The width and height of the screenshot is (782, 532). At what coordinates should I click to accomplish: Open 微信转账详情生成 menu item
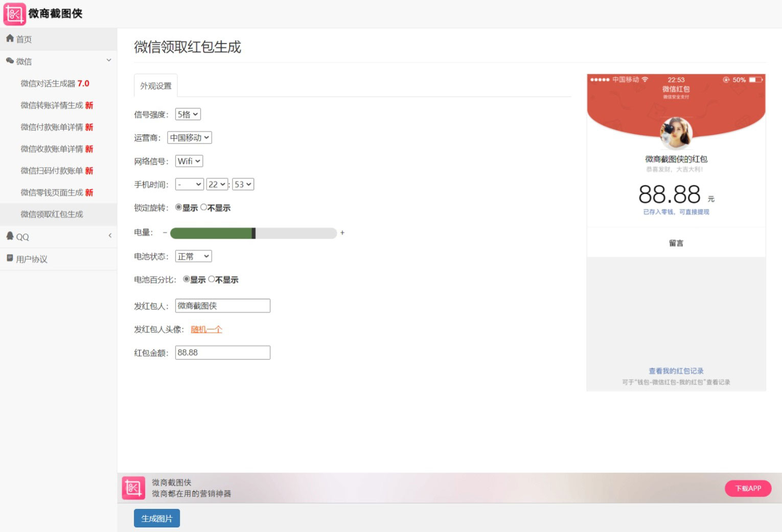[x=58, y=105]
